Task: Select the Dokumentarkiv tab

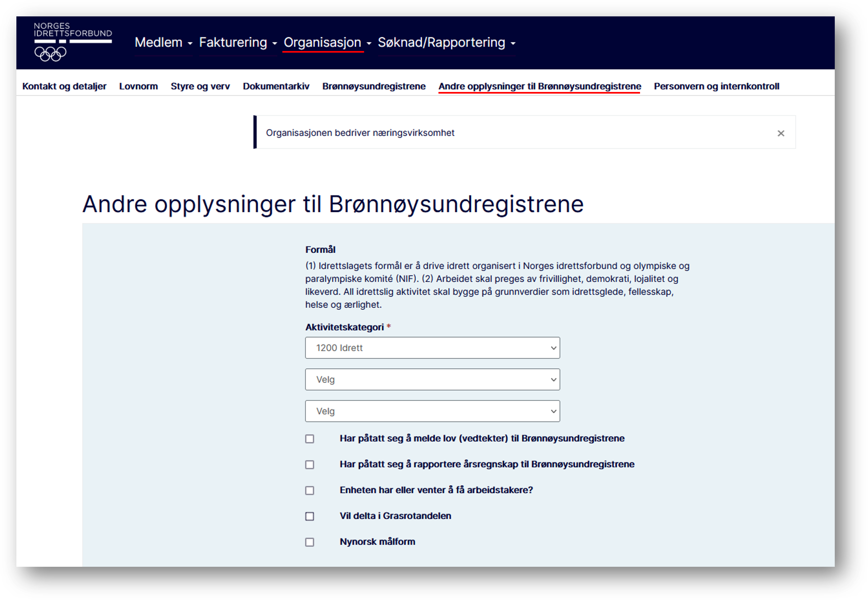Action: [x=276, y=86]
